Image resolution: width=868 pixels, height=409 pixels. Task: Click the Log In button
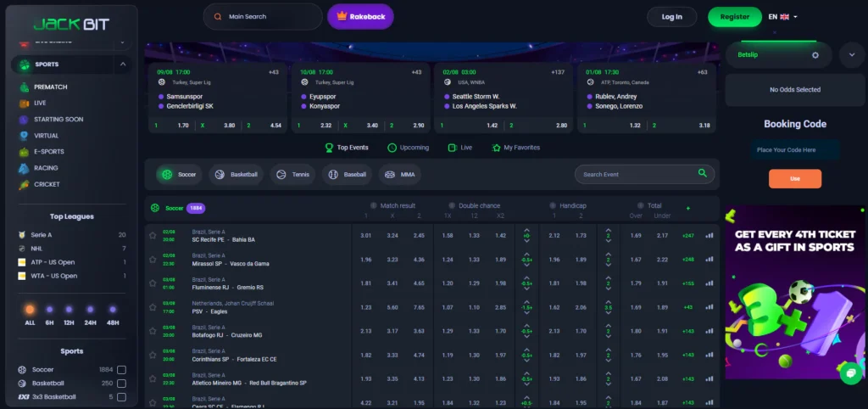(671, 17)
